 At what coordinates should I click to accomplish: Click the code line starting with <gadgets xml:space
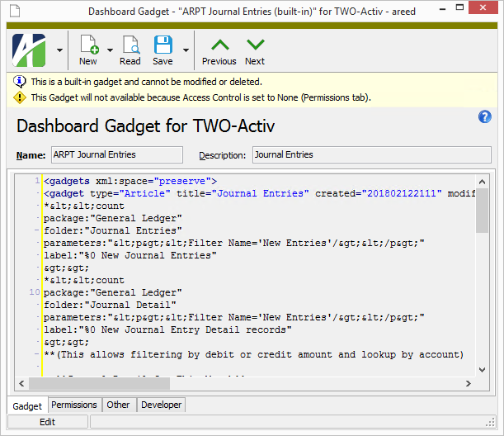pyautogui.click(x=130, y=181)
